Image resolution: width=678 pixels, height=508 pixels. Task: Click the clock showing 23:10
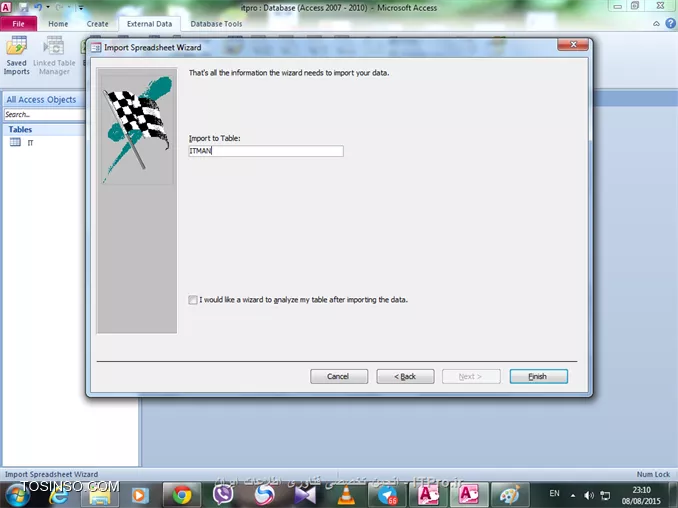641,490
